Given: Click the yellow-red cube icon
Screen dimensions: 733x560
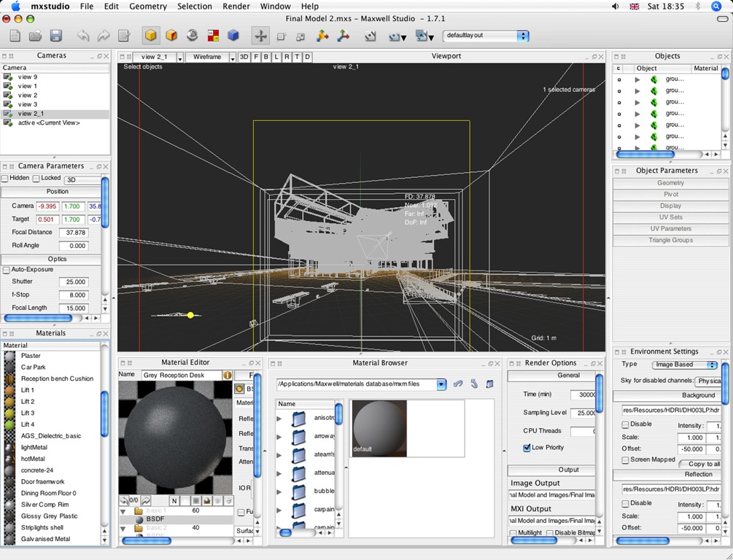Looking at the screenshot, I should (x=171, y=36).
